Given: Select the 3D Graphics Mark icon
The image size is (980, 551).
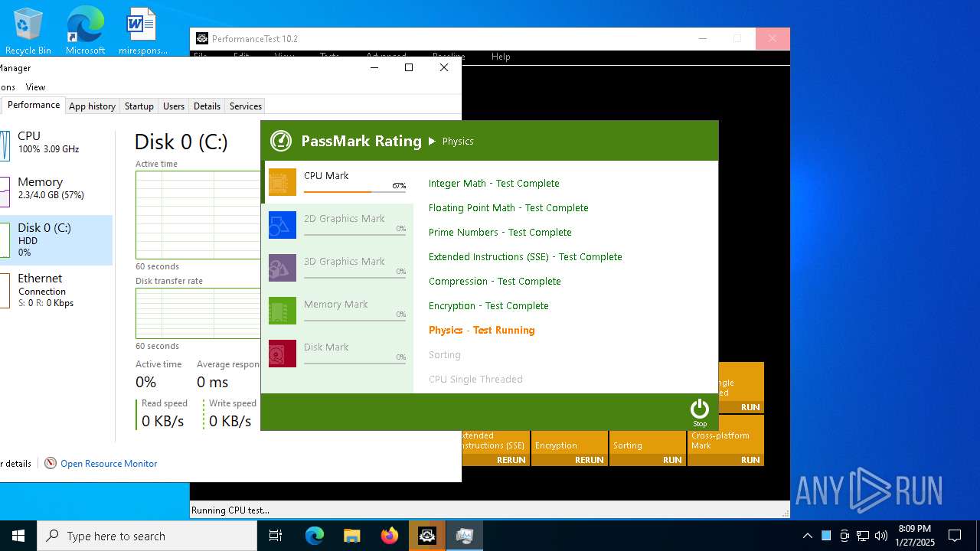Looking at the screenshot, I should 283,268.
